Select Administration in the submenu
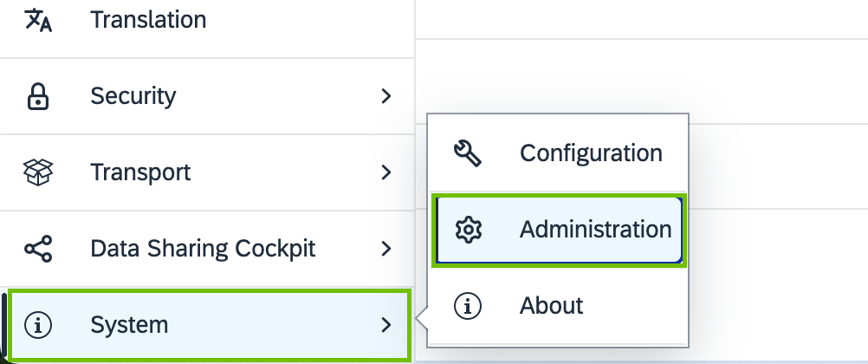Viewport: 868px width, 364px height. point(595,230)
